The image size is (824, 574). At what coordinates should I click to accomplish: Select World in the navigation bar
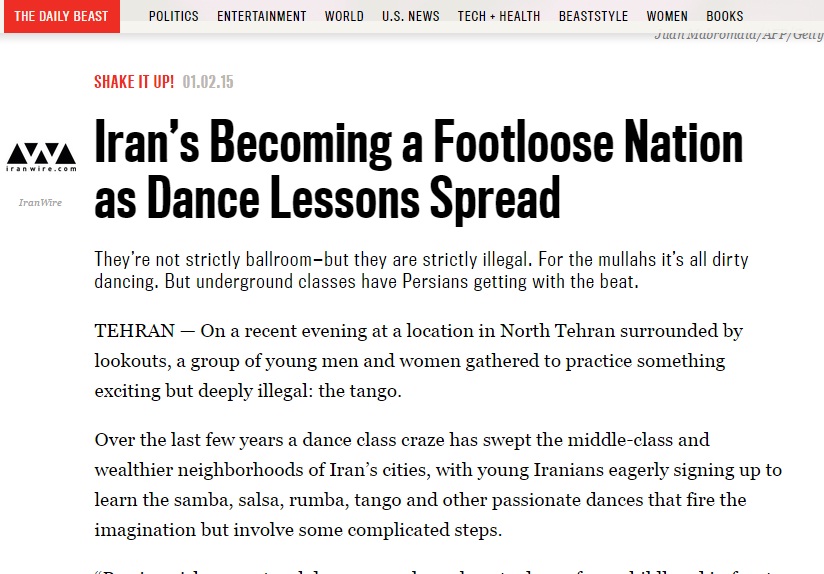click(x=344, y=16)
